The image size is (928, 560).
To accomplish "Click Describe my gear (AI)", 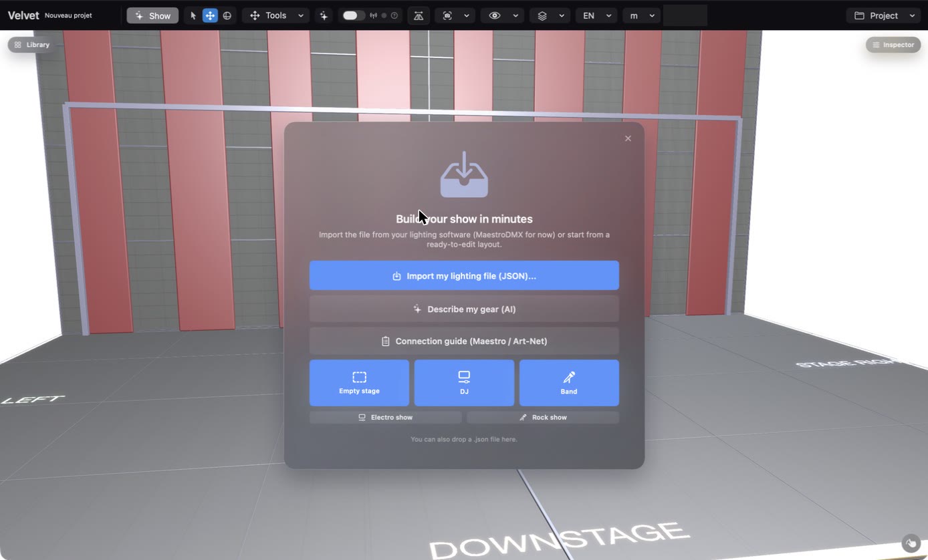I will point(464,309).
